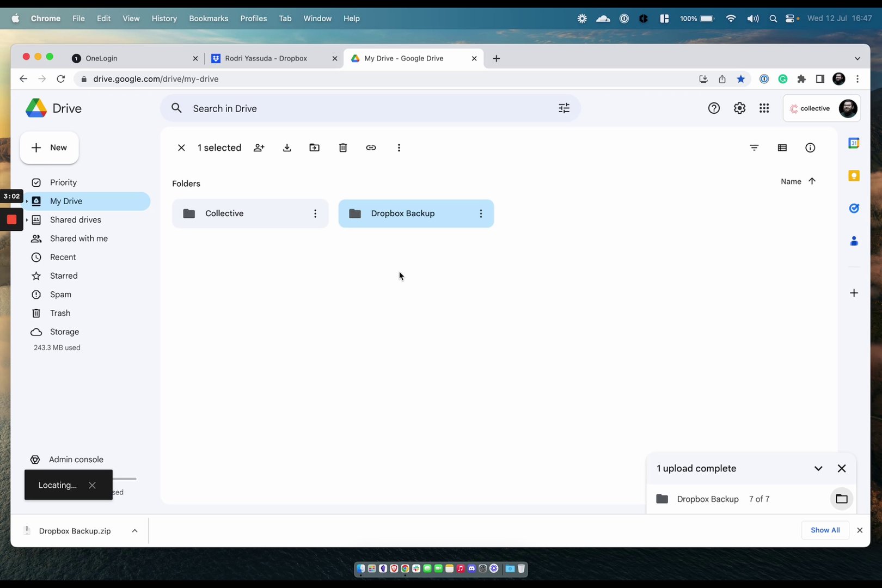
Task: Close the downloads bar
Action: 860,530
